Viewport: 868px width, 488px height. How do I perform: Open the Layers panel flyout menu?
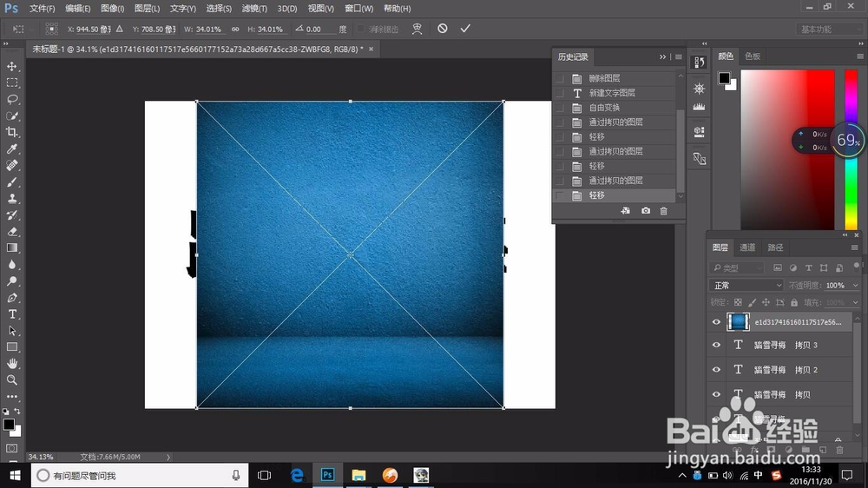click(855, 247)
